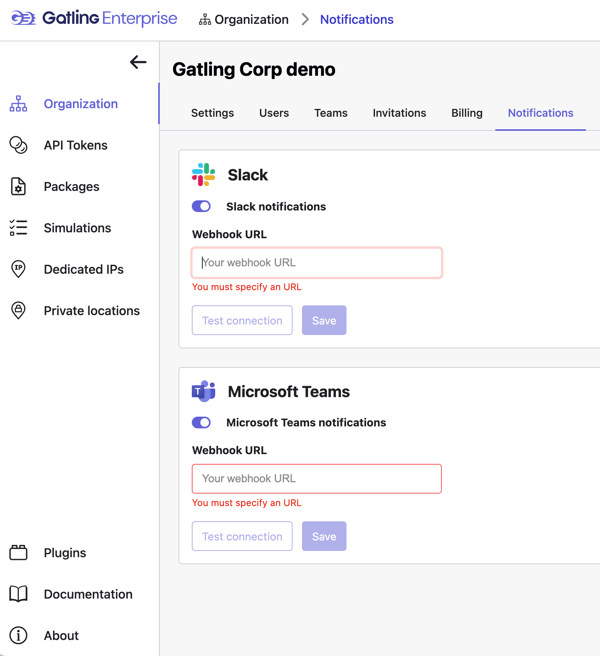Switch to the Users tab
Viewport: 600px width, 656px height.
point(274,113)
